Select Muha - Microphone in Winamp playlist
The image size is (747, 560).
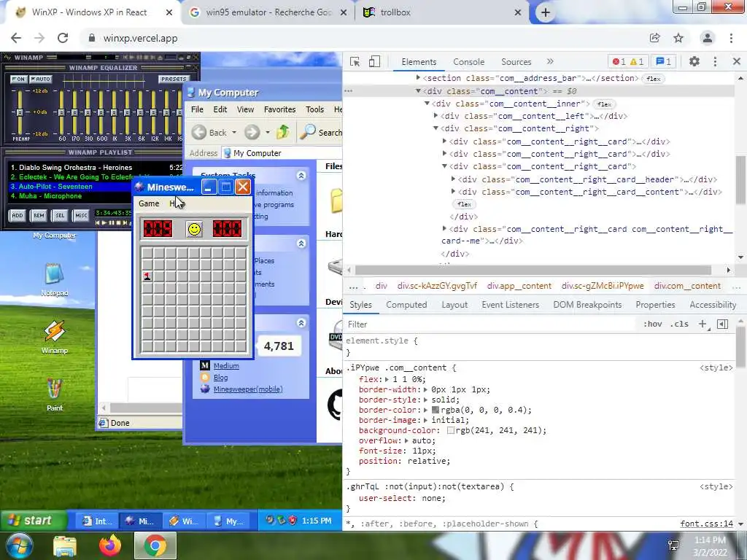coord(47,196)
